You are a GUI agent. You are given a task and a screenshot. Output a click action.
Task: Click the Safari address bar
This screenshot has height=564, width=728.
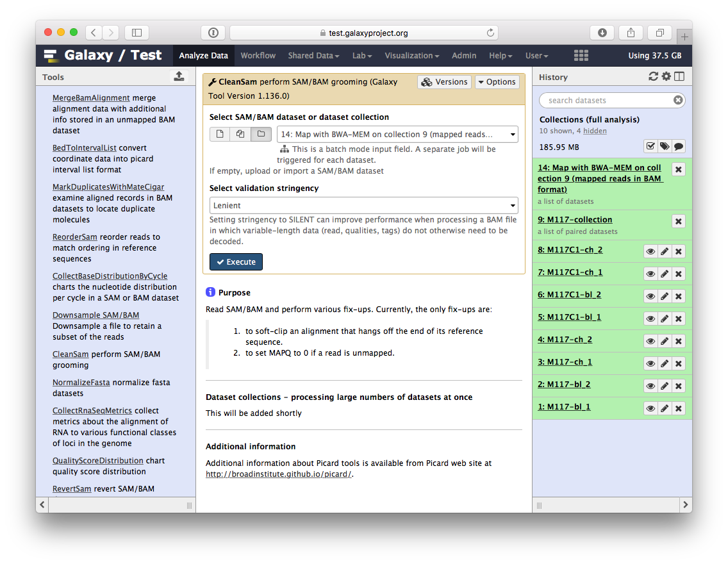point(363,33)
